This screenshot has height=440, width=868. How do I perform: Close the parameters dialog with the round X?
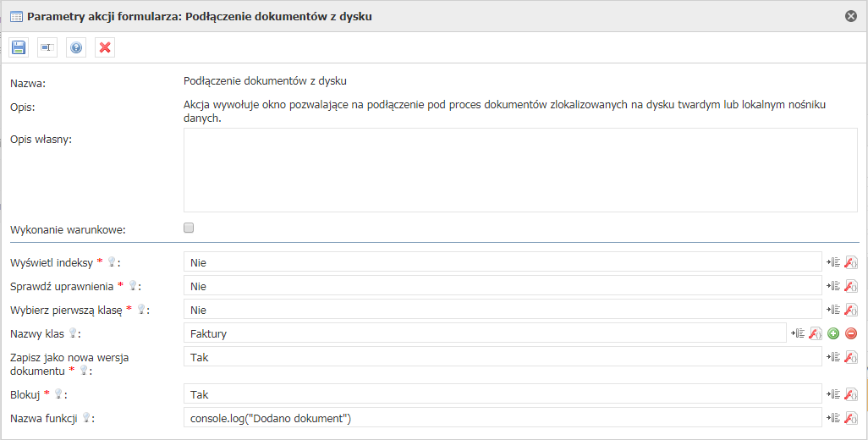click(x=851, y=16)
